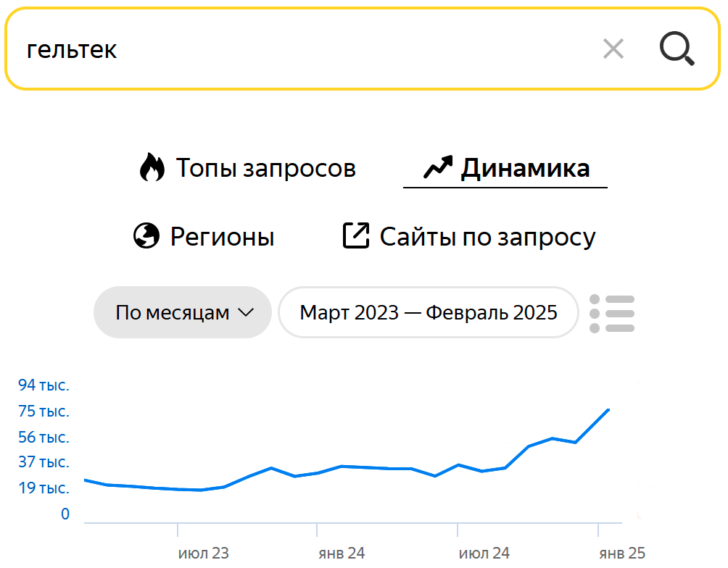Click the flame icon for Топы запросов

[152, 167]
